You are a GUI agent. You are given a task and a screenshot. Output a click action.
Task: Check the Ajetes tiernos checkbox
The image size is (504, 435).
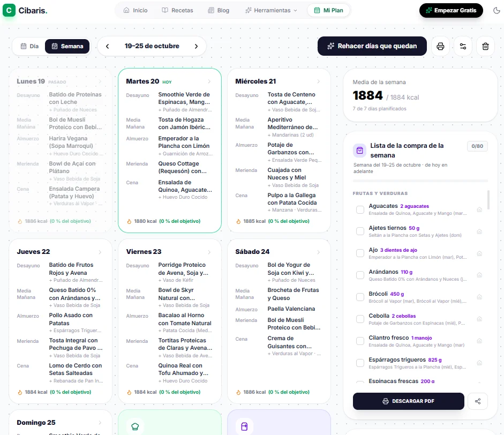pyautogui.click(x=360, y=231)
